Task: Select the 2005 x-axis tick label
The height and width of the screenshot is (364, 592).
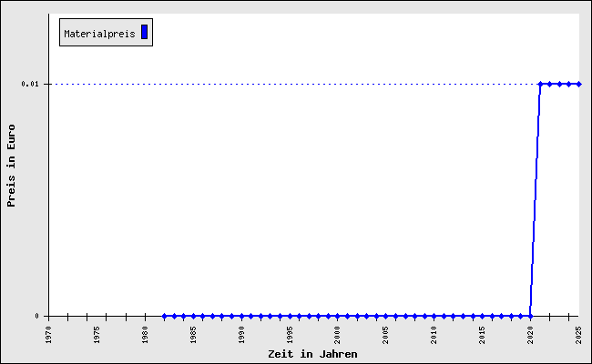Action: [386, 334]
